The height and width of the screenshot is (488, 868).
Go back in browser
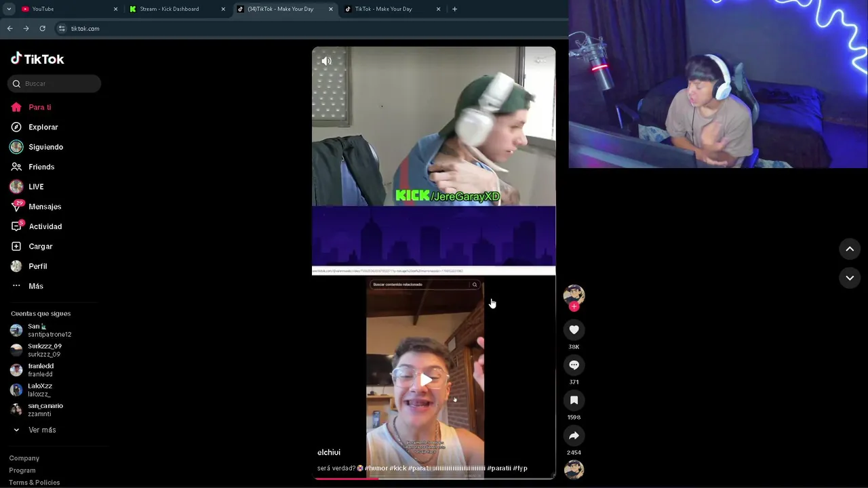click(x=9, y=28)
